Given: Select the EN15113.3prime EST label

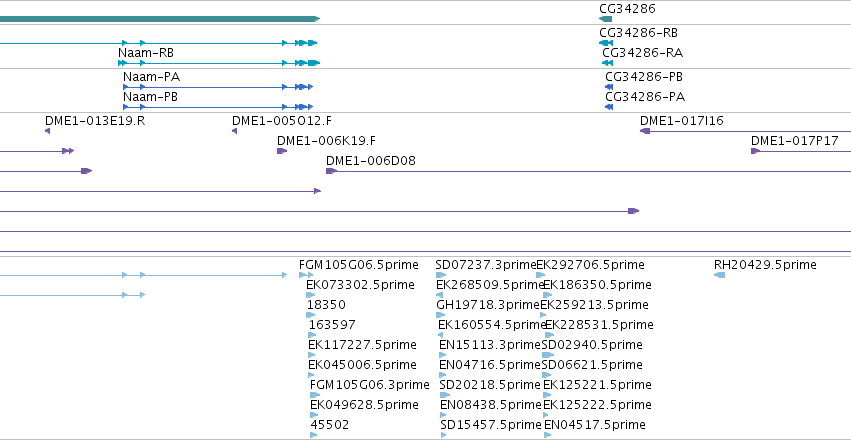Looking at the screenshot, I should [490, 345].
